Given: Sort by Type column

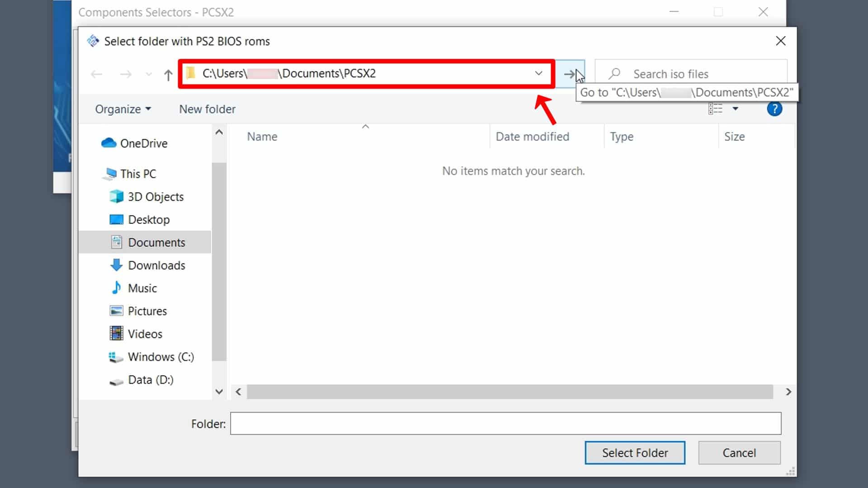Looking at the screenshot, I should [x=621, y=137].
